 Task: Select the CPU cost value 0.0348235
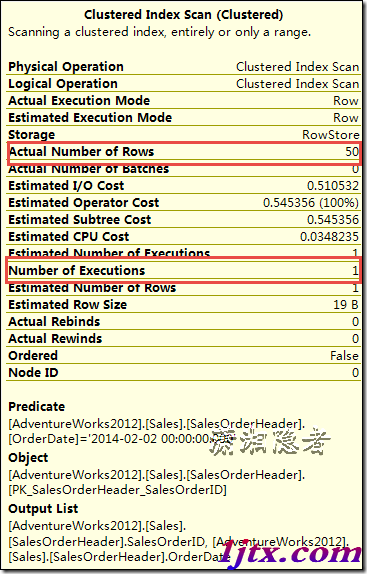click(x=329, y=236)
